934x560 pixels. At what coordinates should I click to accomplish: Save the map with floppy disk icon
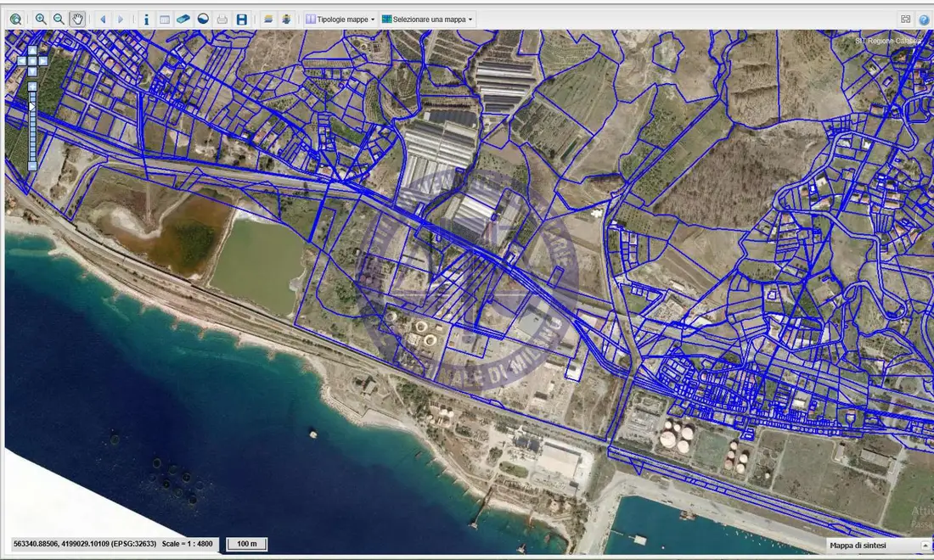(x=241, y=19)
